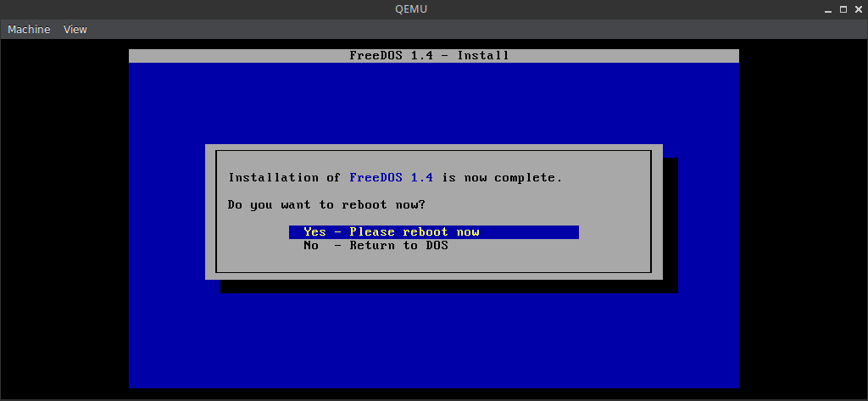868x401 pixels.
Task: Open the View menu
Action: click(x=75, y=30)
